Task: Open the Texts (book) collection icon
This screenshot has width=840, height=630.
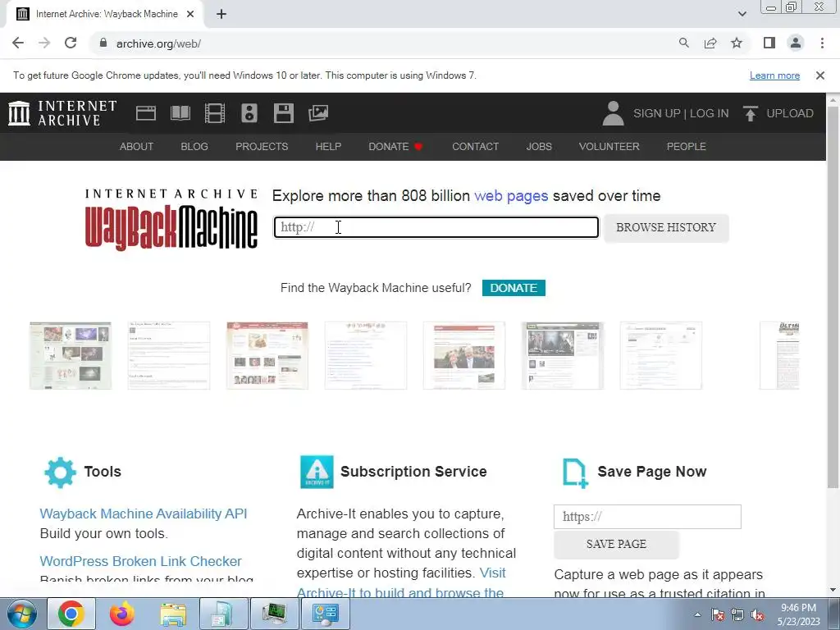Action: [x=180, y=113]
